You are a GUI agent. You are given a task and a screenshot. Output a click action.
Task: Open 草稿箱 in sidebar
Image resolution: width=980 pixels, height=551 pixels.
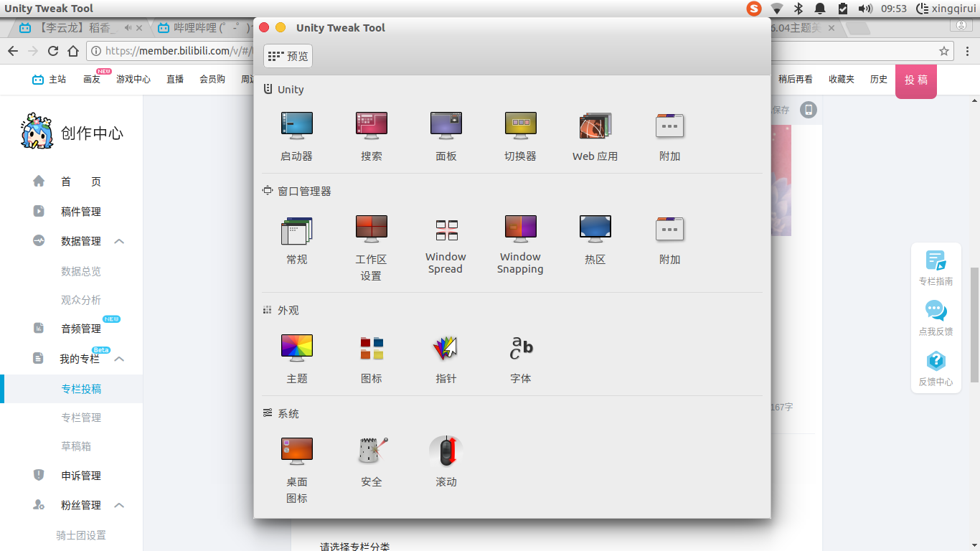tap(76, 446)
